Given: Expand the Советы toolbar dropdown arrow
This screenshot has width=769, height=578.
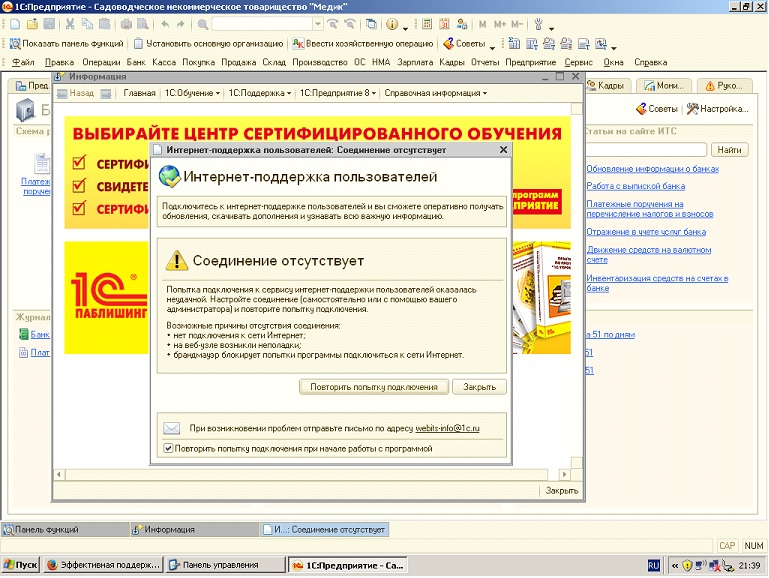Looking at the screenshot, I should coord(492,47).
